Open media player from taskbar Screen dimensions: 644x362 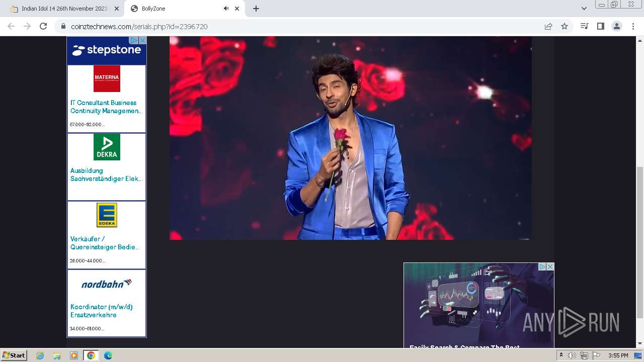coord(74,355)
